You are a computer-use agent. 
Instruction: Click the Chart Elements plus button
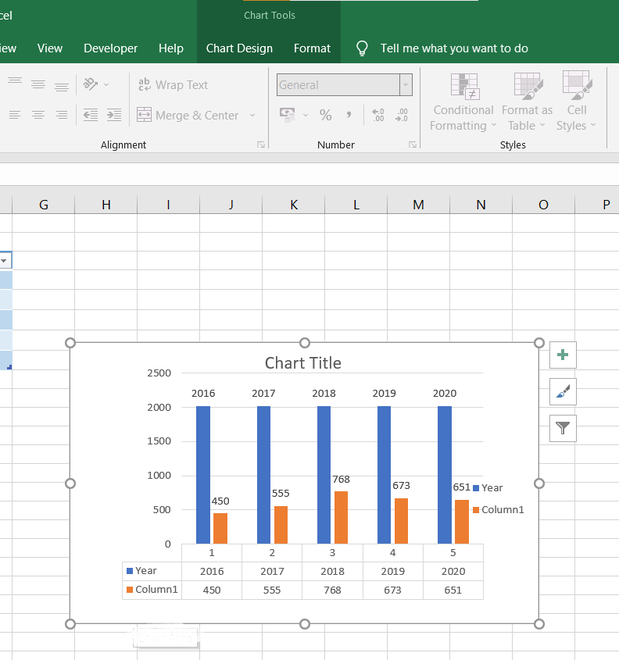pyautogui.click(x=563, y=355)
